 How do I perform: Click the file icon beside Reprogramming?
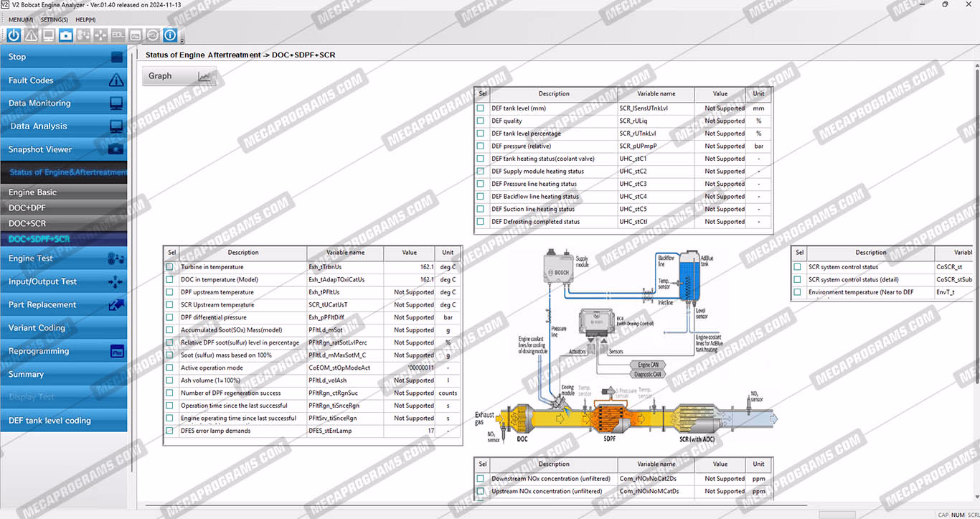117,352
